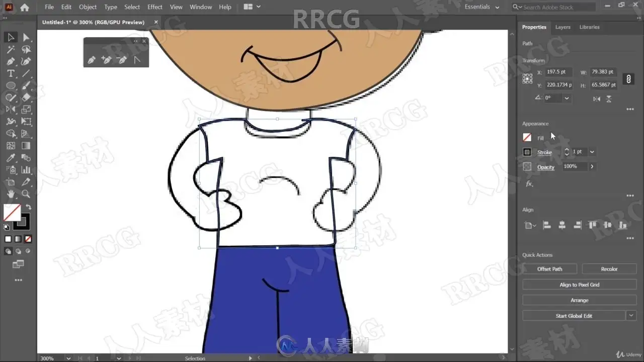Swap fill and stroke colors

point(28,207)
